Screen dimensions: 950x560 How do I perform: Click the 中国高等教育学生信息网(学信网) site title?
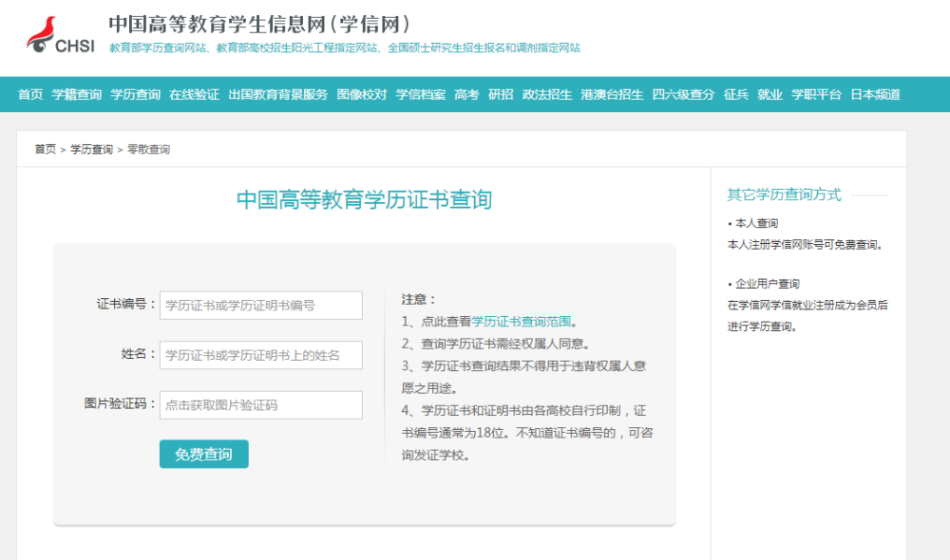pyautogui.click(x=260, y=25)
